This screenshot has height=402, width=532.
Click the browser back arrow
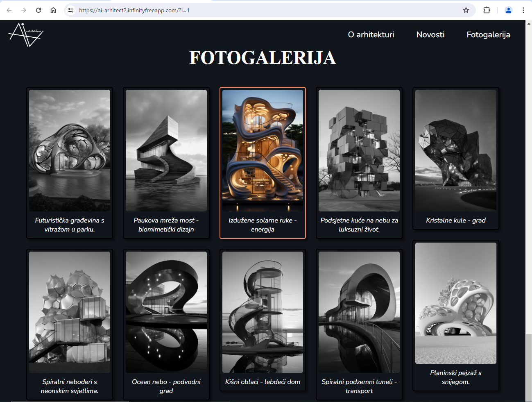click(x=9, y=10)
